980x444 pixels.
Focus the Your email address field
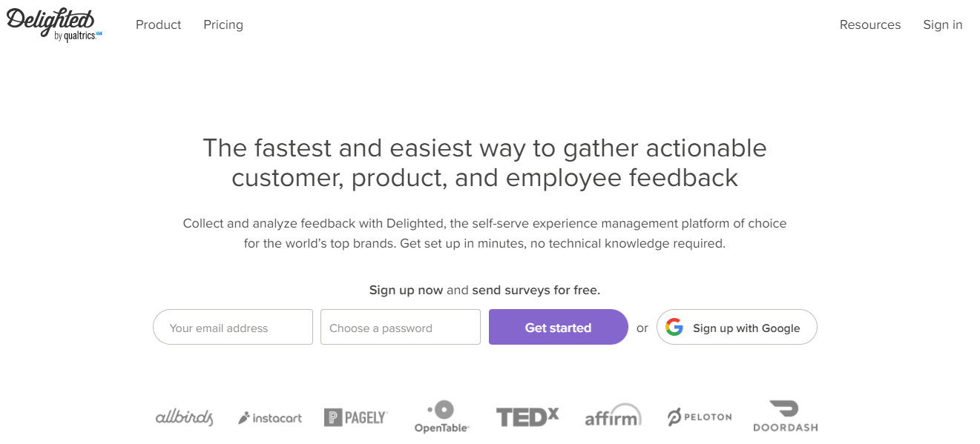pos(233,327)
